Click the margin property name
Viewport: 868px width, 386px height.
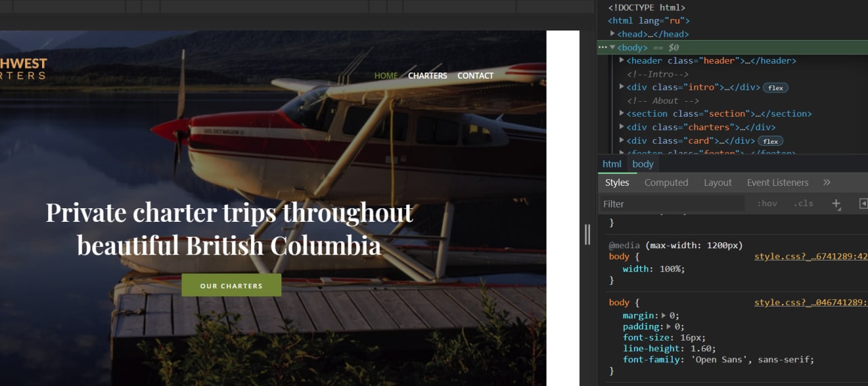click(x=639, y=315)
